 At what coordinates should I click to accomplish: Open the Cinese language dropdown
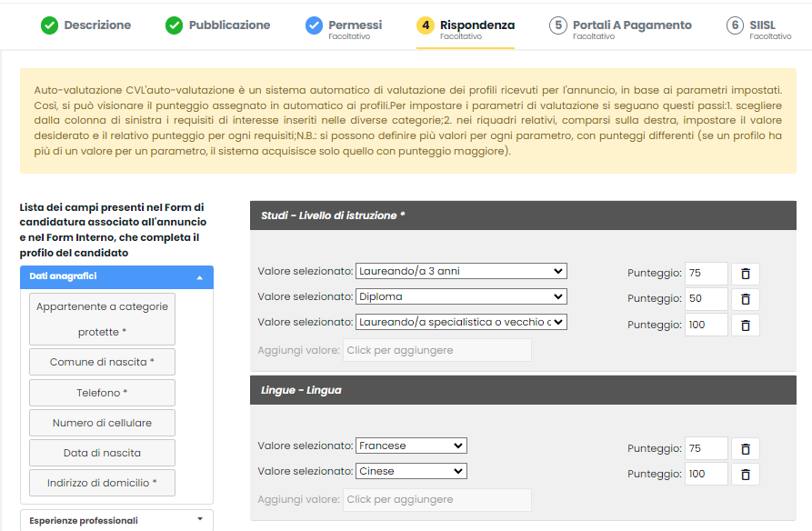tap(411, 471)
